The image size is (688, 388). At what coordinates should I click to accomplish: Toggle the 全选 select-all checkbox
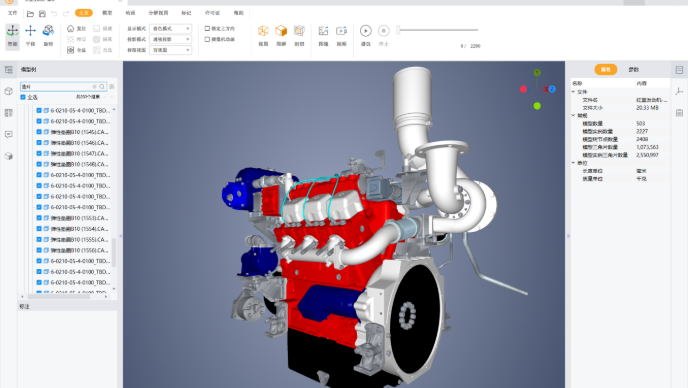point(23,97)
